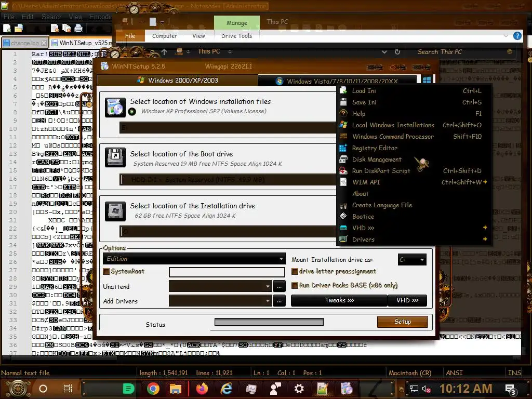This screenshot has height=399, width=532.
Task: Open the Explorer Drive Tools tab
Action: [236, 36]
